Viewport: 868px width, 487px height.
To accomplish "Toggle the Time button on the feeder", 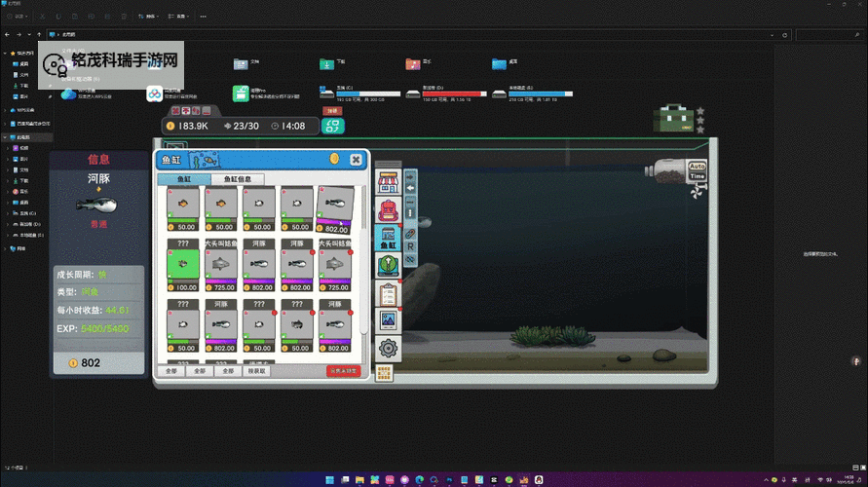I will [x=697, y=175].
